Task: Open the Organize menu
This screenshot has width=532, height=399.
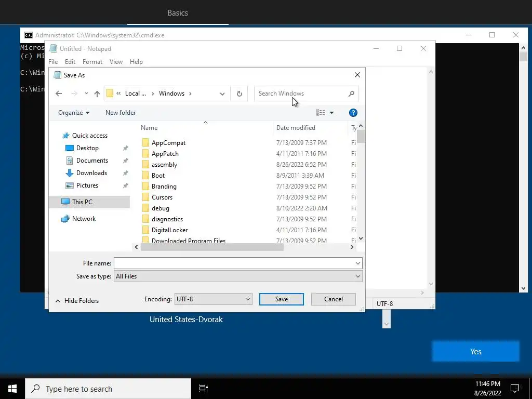Action: [74, 113]
